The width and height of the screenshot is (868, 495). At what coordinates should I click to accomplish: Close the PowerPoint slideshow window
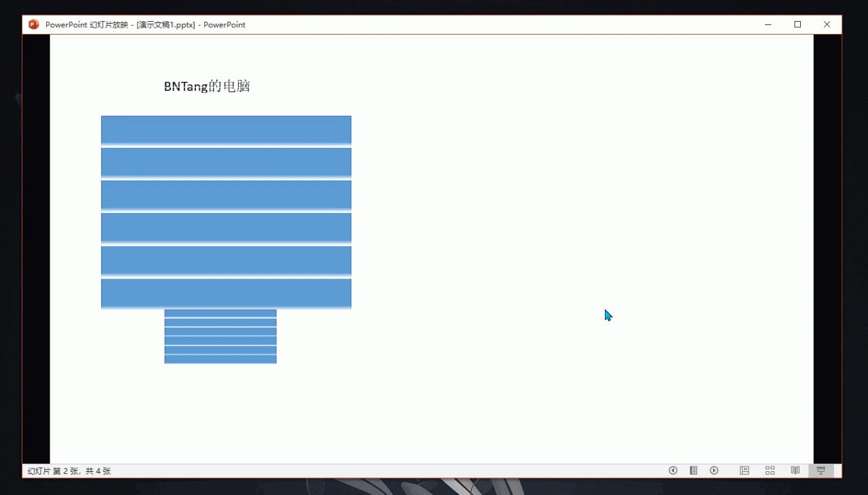click(x=827, y=24)
